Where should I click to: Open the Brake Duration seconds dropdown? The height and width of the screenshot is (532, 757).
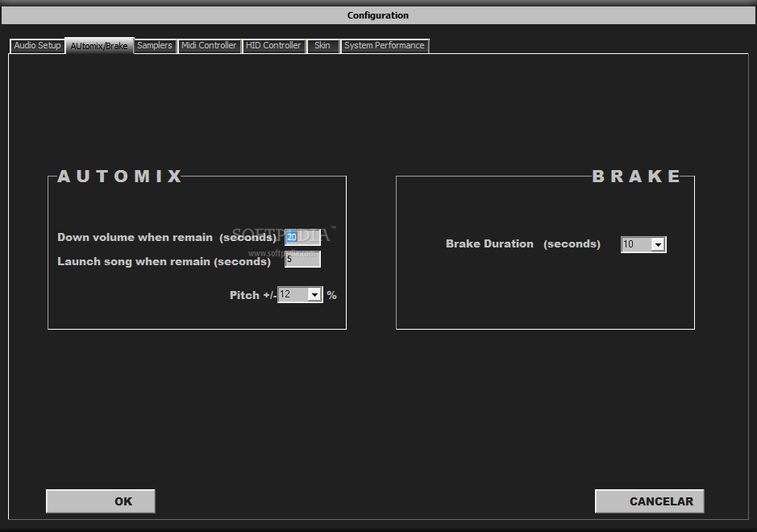tap(658, 245)
